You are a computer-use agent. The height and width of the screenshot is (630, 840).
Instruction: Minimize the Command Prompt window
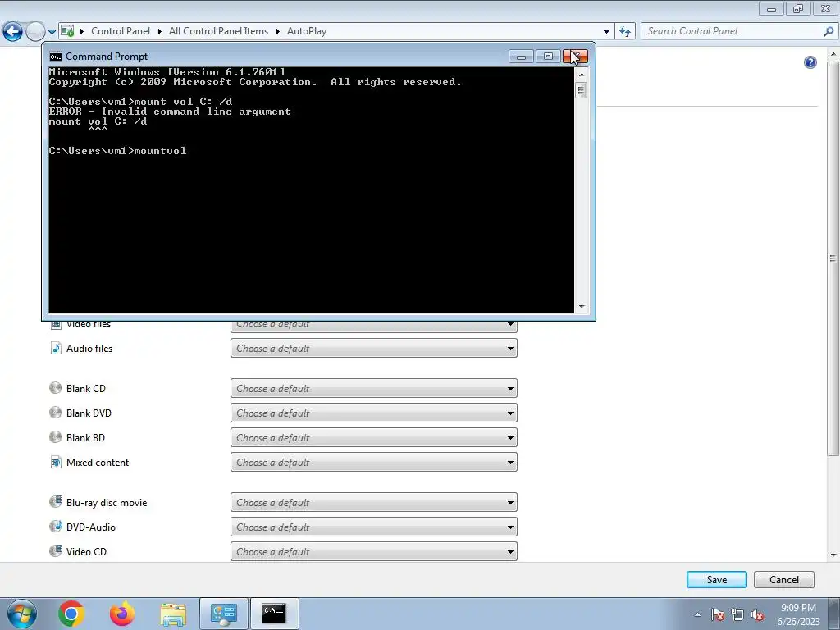coord(521,57)
